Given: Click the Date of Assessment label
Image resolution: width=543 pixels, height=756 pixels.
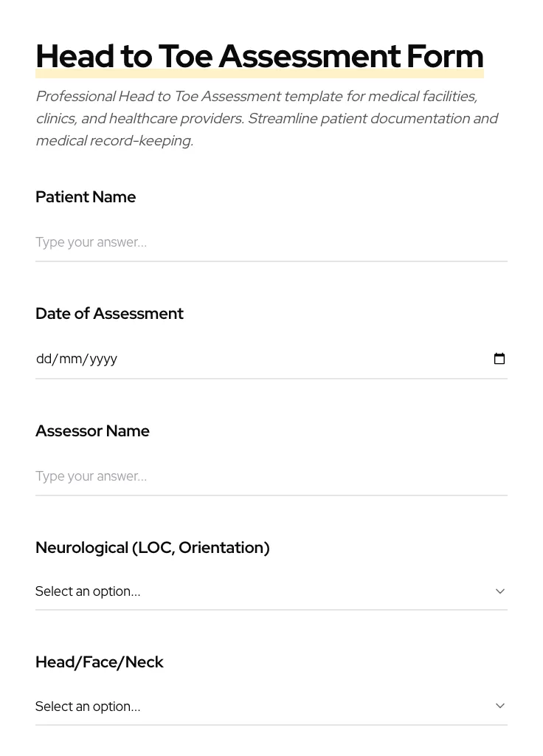Looking at the screenshot, I should (109, 314).
